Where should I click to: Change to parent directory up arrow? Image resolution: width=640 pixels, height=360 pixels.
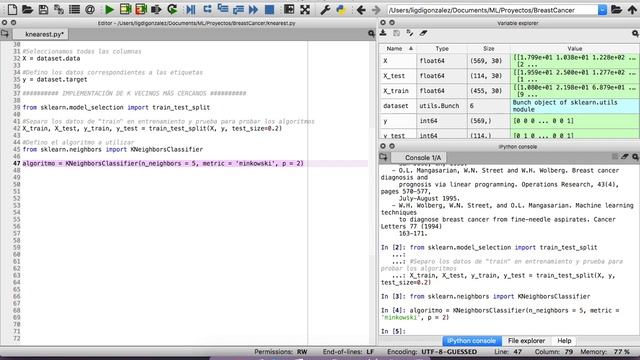(x=632, y=9)
